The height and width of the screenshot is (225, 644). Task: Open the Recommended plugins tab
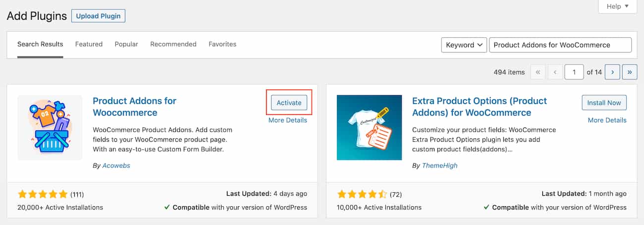point(173,44)
